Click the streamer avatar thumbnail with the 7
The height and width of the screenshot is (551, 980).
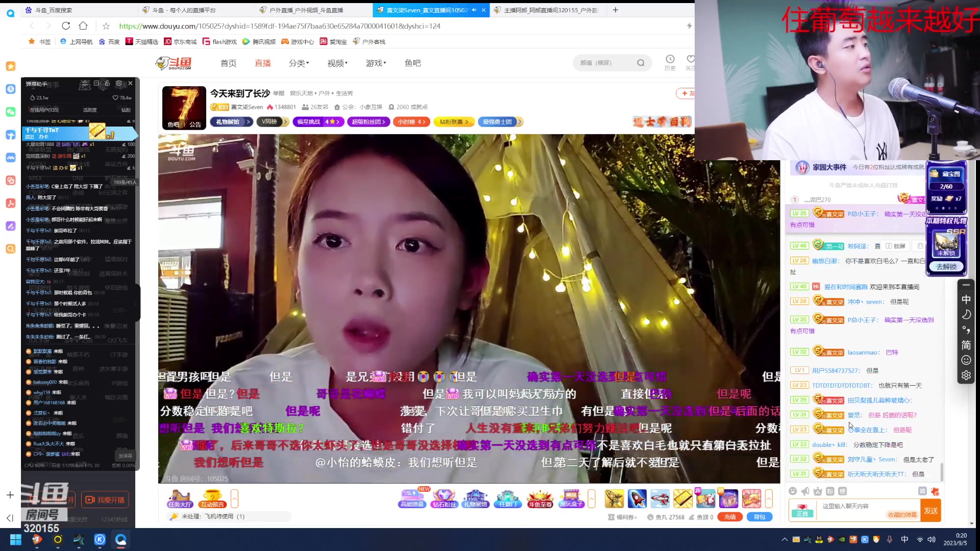click(x=184, y=108)
